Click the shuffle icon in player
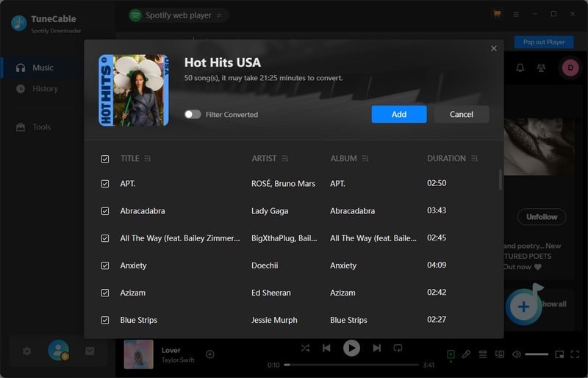Image resolution: width=588 pixels, height=378 pixels. tap(305, 348)
